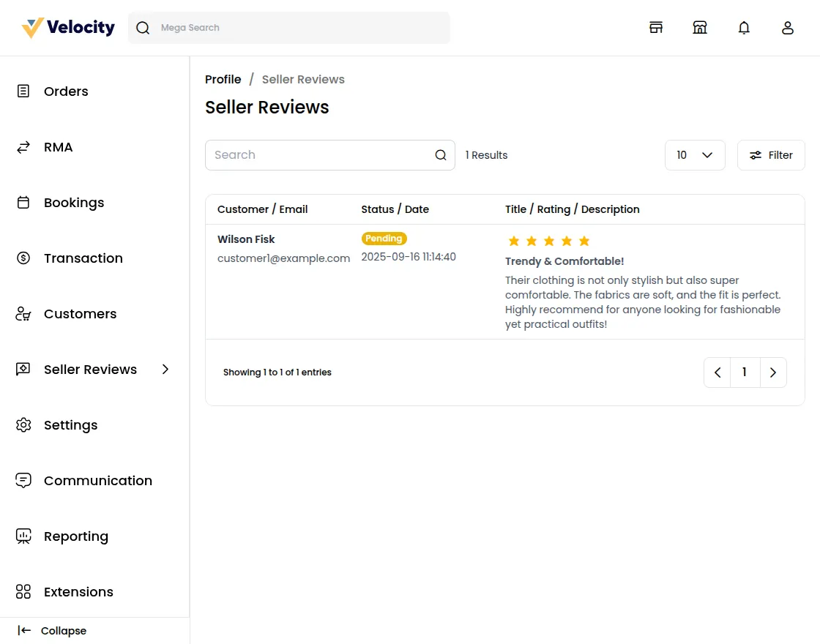
Task: Click the shop-front marketplace icon
Action: [x=700, y=27]
